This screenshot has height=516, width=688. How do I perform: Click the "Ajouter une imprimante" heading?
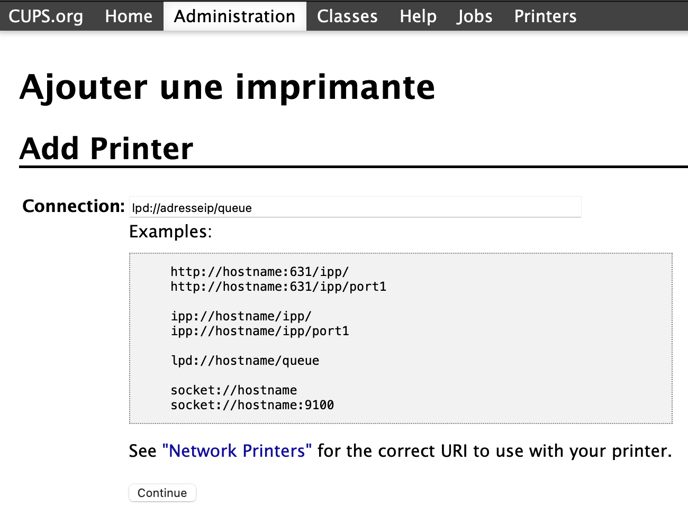pyautogui.click(x=227, y=87)
